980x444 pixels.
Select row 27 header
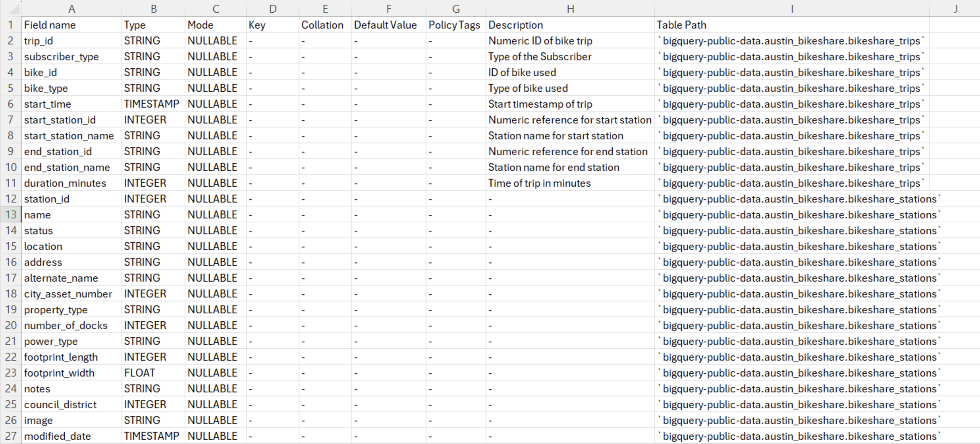click(11, 436)
